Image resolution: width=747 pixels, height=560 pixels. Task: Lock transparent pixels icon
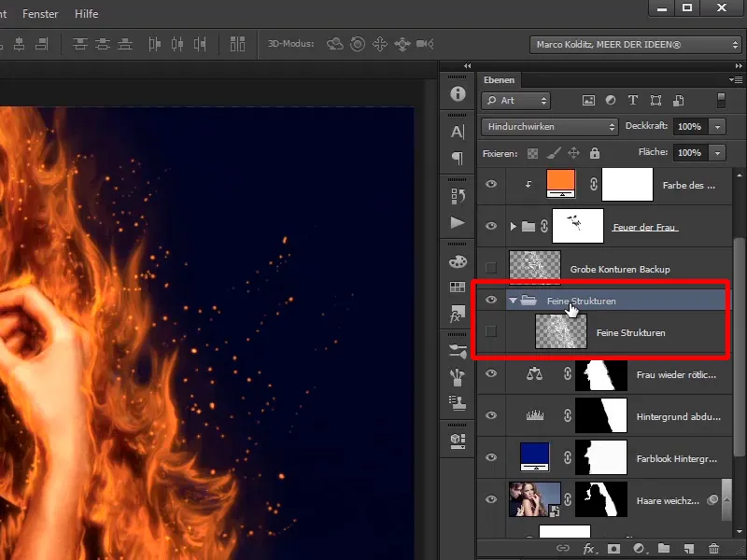(x=532, y=153)
